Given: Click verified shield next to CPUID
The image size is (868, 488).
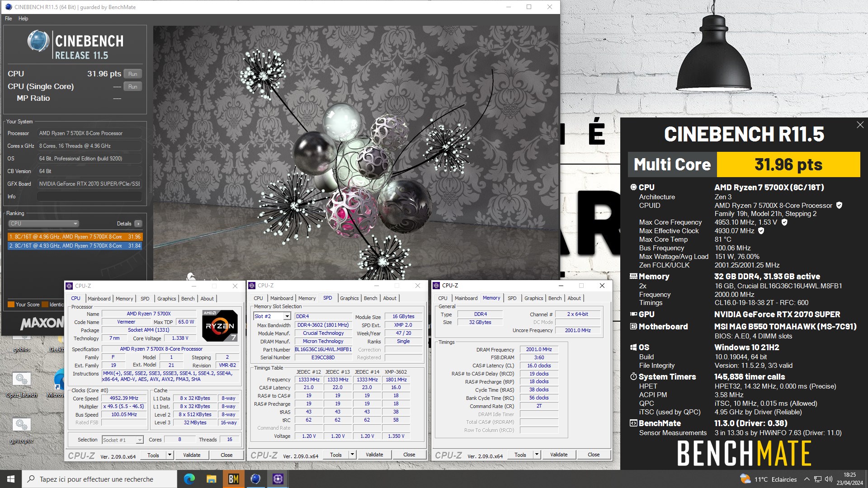Looking at the screenshot, I should pos(839,205).
